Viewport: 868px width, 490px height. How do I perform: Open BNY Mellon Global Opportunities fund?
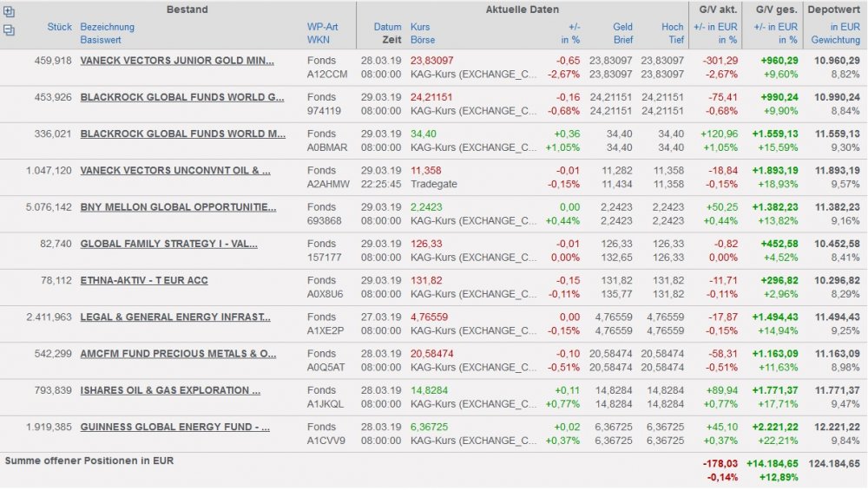(x=178, y=207)
